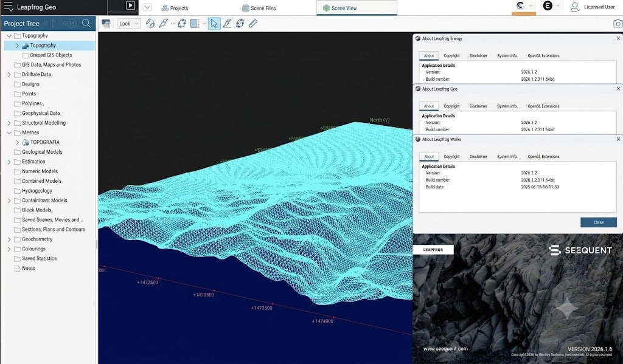Click the play button in the top bar

[130, 5]
